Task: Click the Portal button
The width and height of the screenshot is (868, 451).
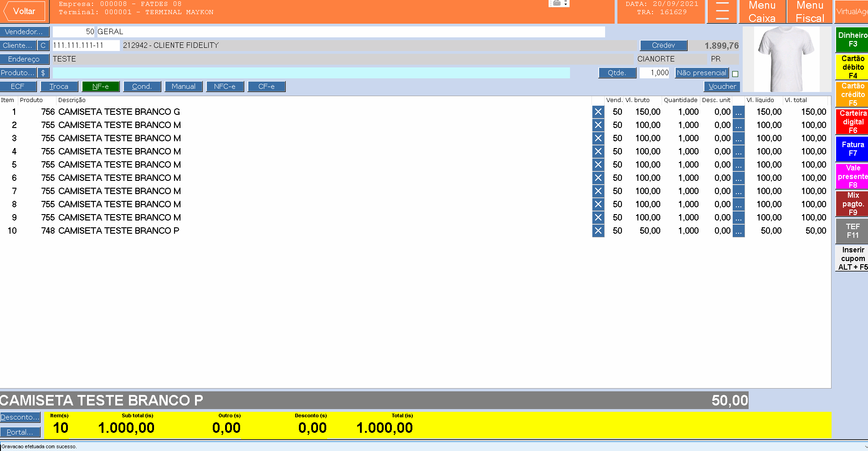Action: click(20, 432)
